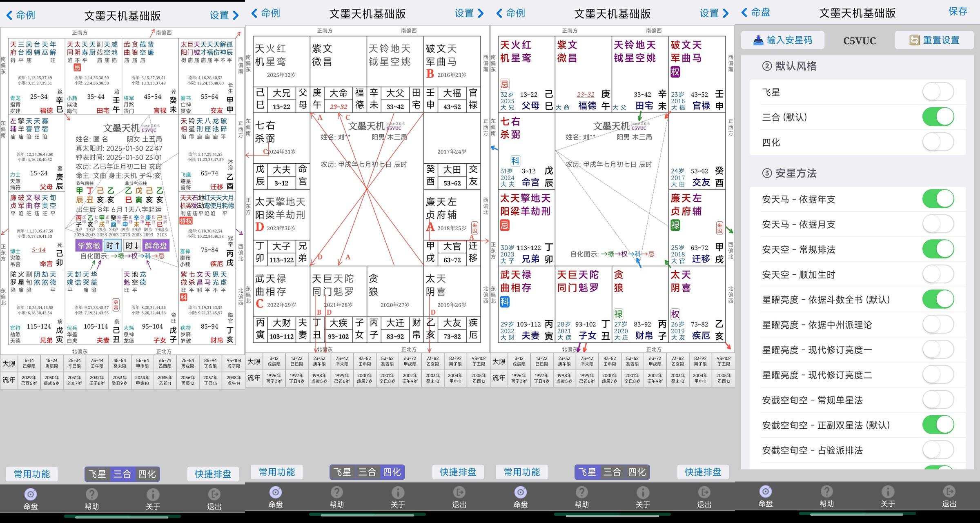Tap the 重置设置 reset button
980x523 pixels.
click(x=934, y=40)
